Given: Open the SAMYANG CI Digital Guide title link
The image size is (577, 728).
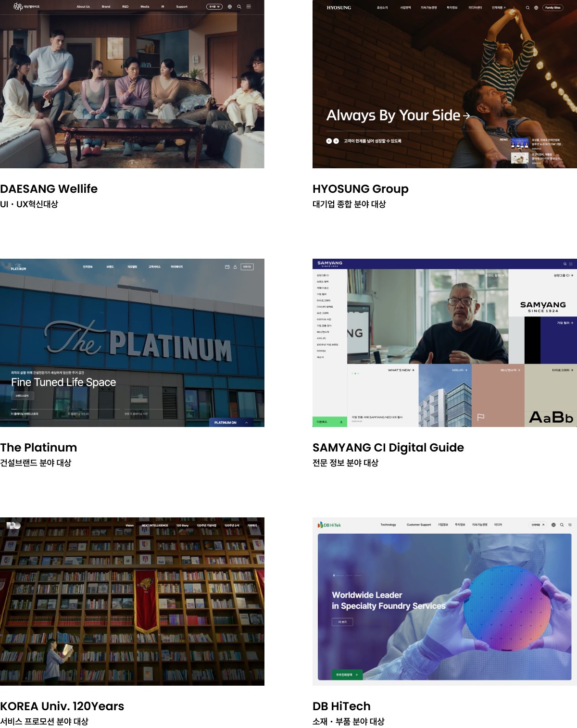Looking at the screenshot, I should [388, 447].
